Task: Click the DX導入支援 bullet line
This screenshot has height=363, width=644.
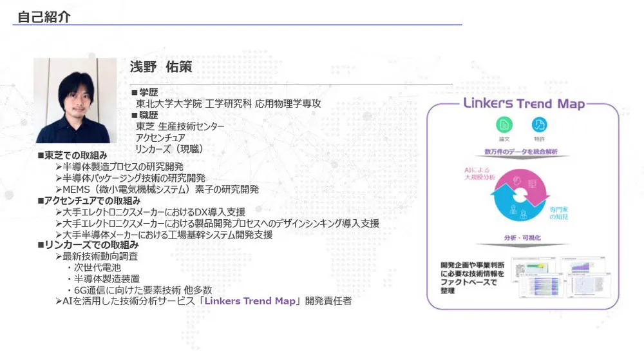Action: pyautogui.click(x=150, y=212)
